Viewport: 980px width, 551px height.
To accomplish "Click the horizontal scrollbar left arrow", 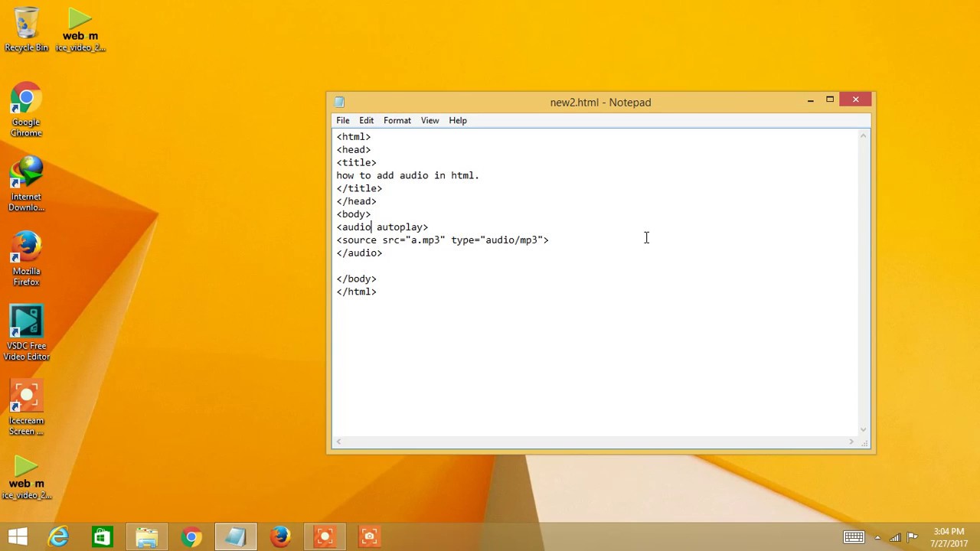I will tap(339, 442).
